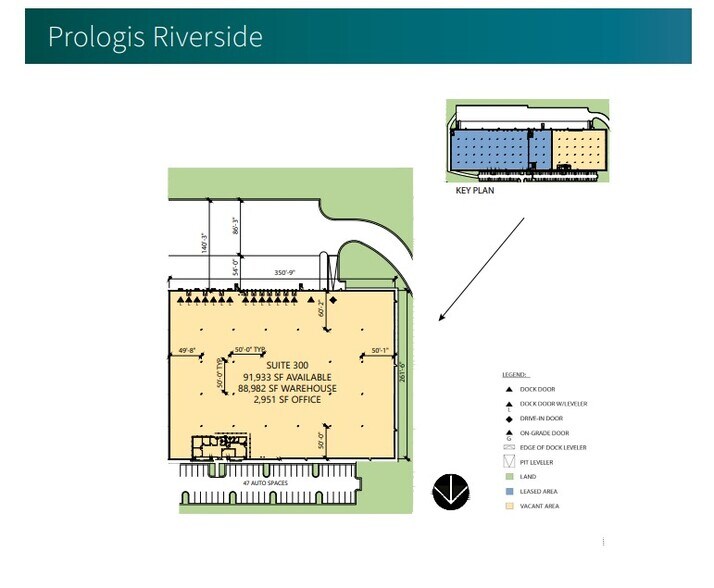Image resolution: width=714 pixels, height=588 pixels.
Task: Click the office layout in the floor plan
Action: (215, 447)
